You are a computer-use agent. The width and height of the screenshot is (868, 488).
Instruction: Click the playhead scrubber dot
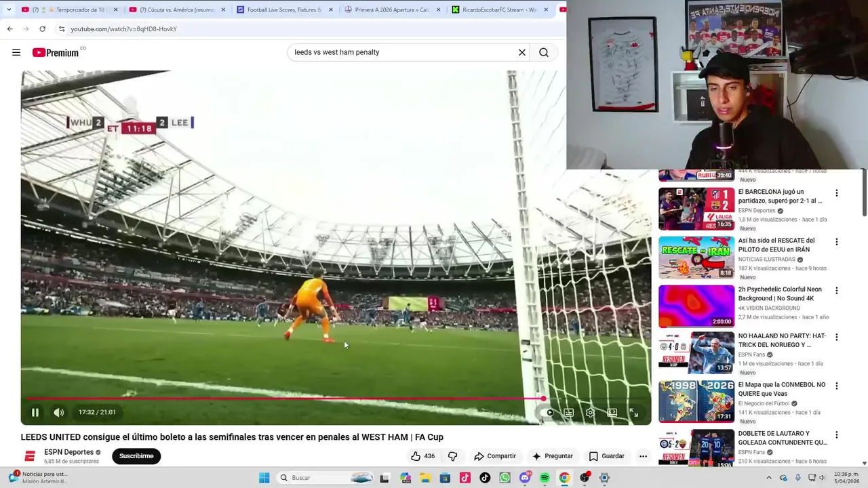544,399
